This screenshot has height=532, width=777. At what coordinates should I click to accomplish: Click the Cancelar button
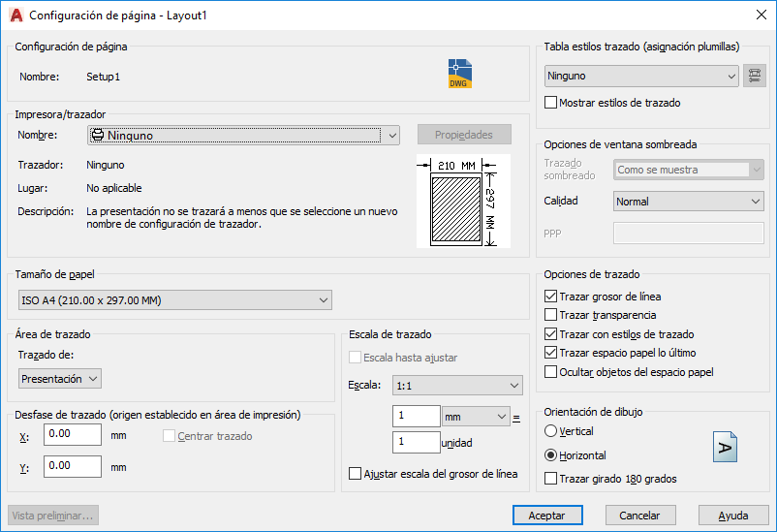(x=640, y=516)
